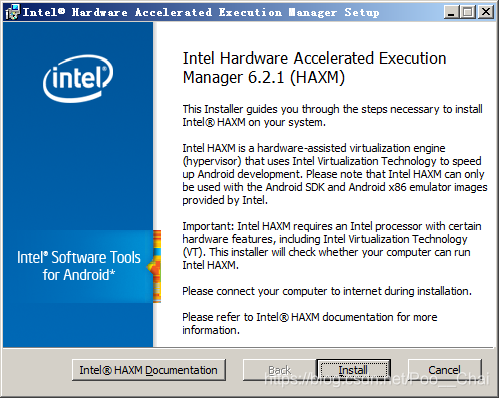Click text 'Intel HAXM is a hardware-assisted virtualization engine'

pyautogui.click(x=314, y=148)
